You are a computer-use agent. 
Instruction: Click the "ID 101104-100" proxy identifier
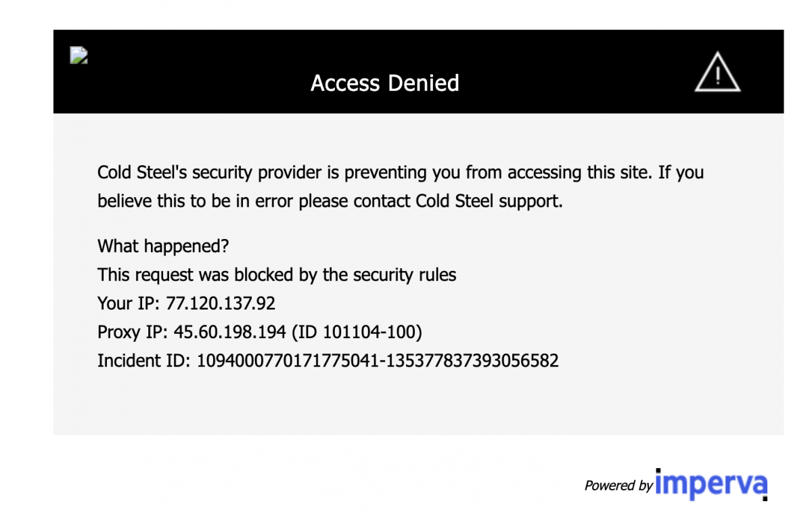365,332
